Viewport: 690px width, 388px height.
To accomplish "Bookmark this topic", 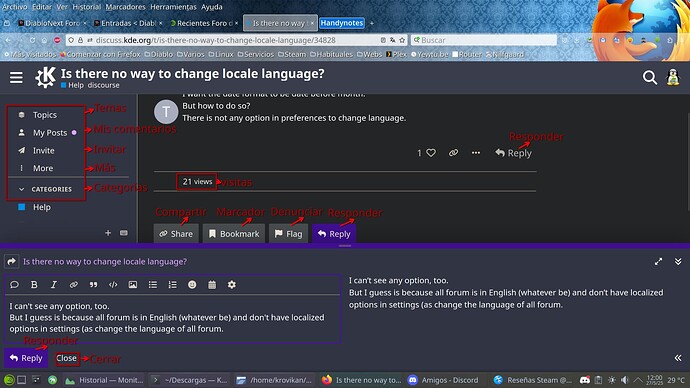I will (234, 234).
